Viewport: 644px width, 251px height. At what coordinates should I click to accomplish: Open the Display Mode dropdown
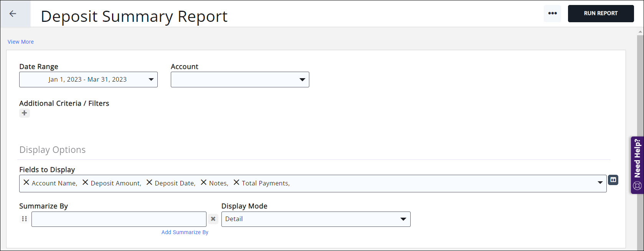(x=403, y=219)
